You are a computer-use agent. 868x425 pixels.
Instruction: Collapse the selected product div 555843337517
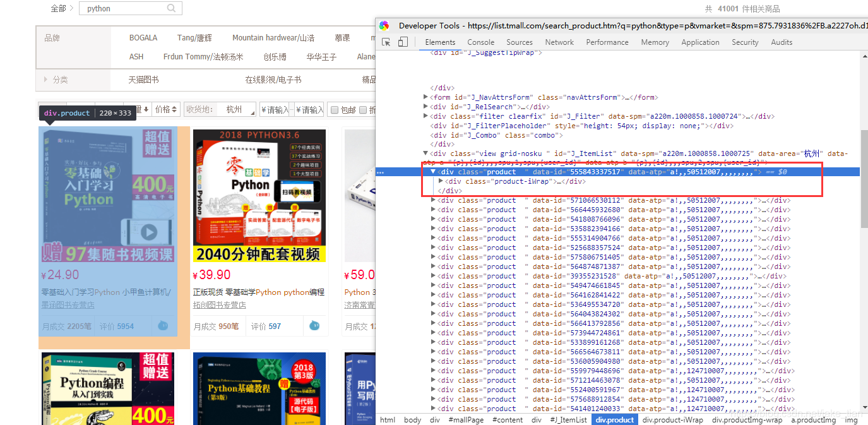[x=433, y=172]
